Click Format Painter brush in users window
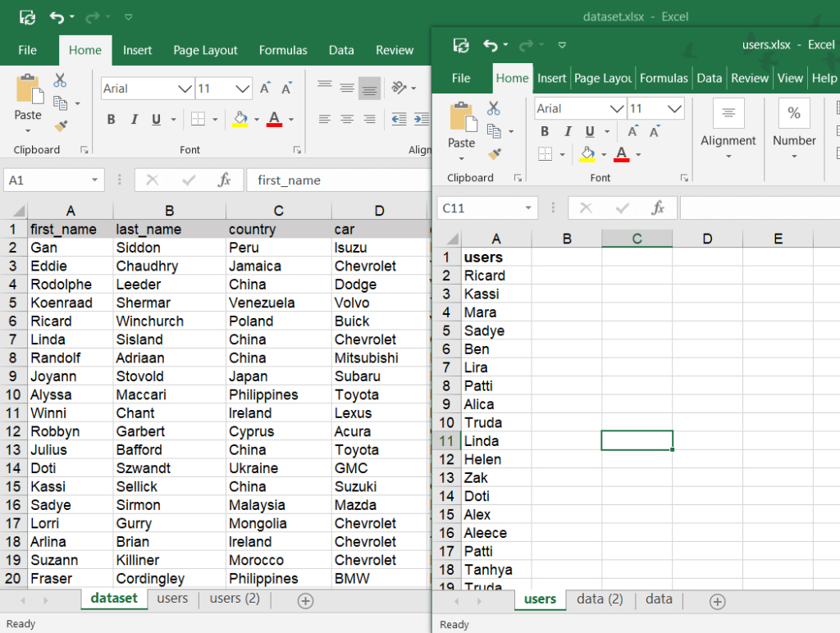 tap(494, 153)
